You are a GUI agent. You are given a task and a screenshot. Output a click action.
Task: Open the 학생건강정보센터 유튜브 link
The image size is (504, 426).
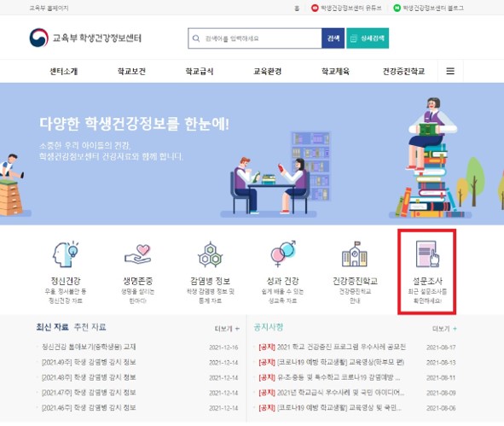point(346,8)
